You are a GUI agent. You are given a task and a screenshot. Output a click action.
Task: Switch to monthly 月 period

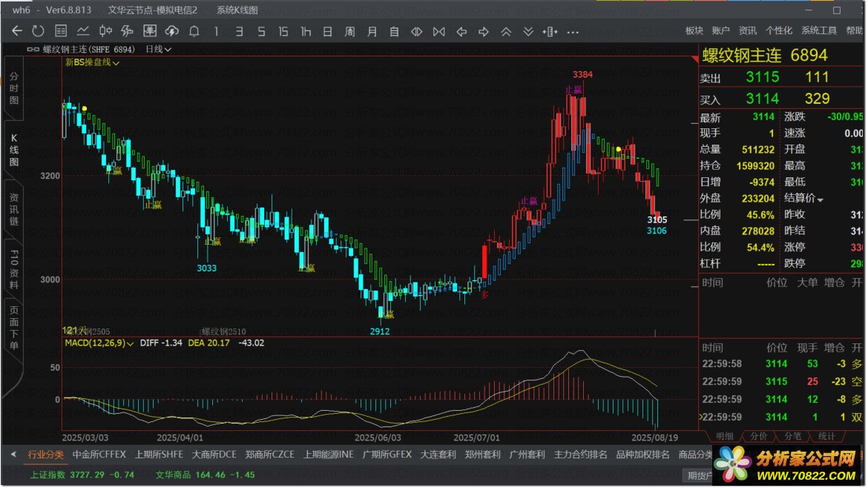[x=372, y=32]
